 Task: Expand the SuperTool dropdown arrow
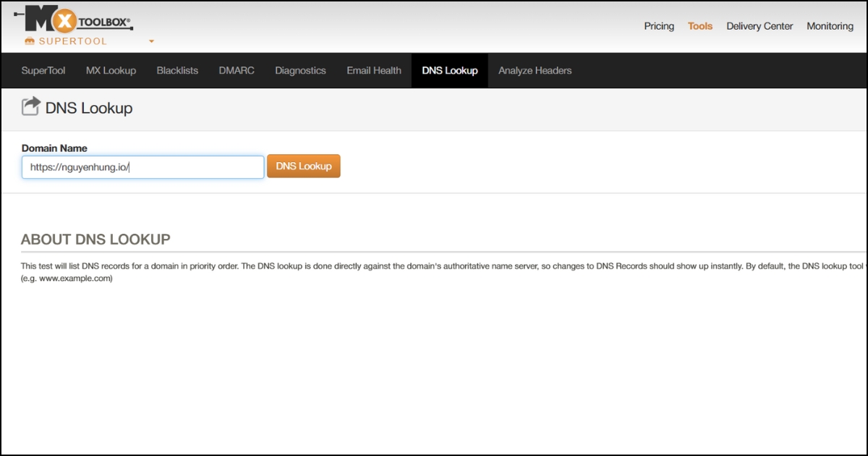(x=151, y=41)
